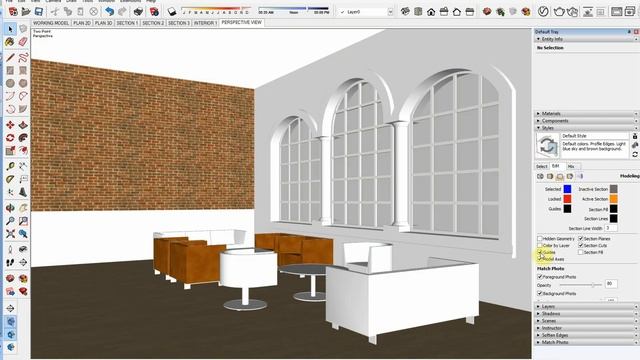The width and height of the screenshot is (640, 360).
Task: Select the Push/Pull tool
Action: pos(23,125)
